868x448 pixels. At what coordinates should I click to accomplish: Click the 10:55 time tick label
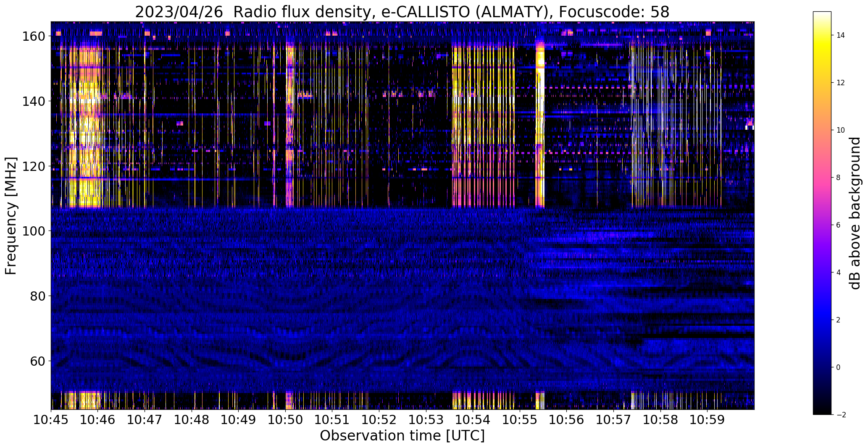[520, 420]
